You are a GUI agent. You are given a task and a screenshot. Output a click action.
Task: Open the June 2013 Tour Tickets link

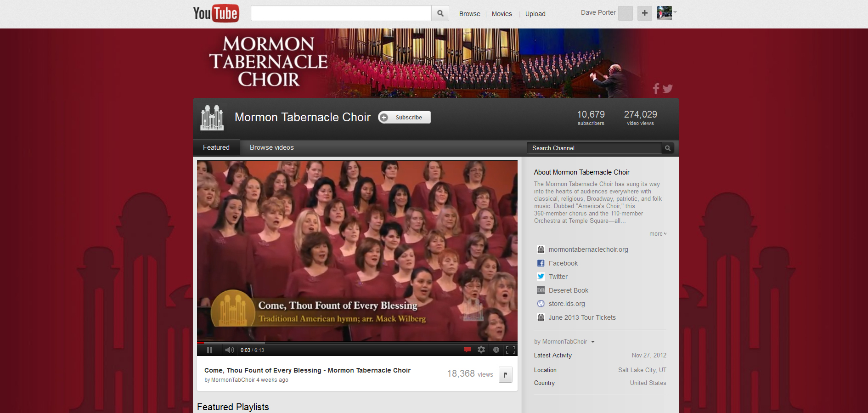click(x=582, y=317)
